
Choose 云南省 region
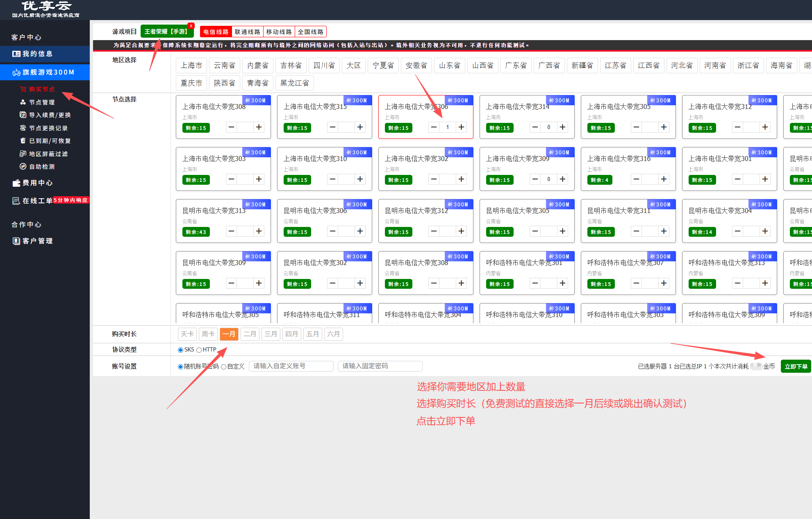[x=225, y=66]
